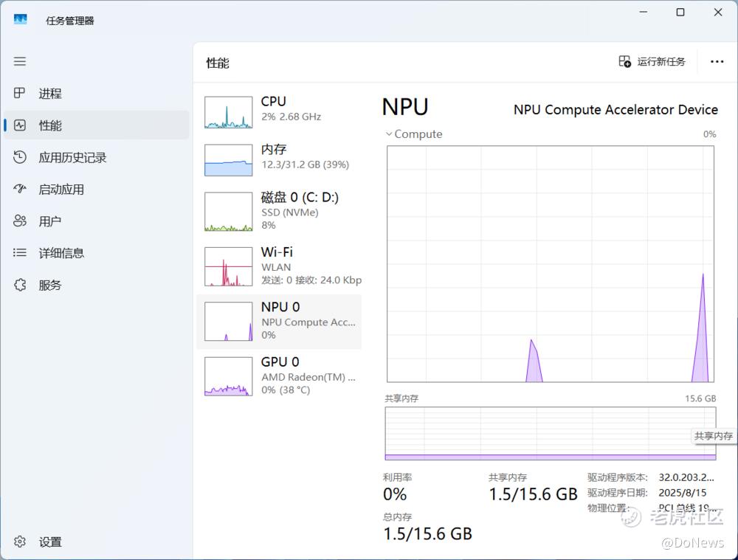Screen dimensions: 738x560
Task: Click '15.6 GB' shared memory maximum label
Action: [700, 398]
